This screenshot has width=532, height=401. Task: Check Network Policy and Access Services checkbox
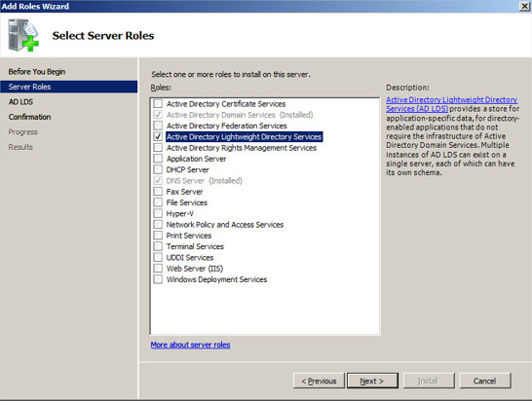158,225
